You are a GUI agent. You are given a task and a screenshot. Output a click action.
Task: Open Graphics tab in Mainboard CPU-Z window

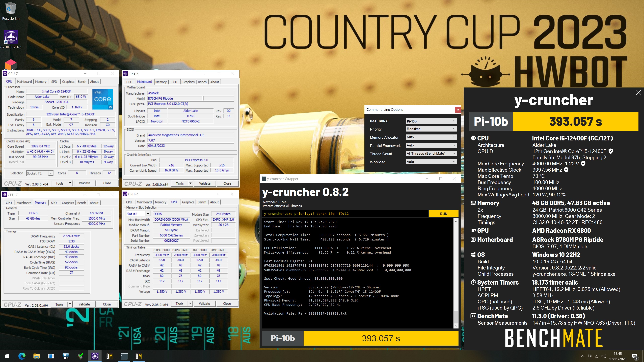click(188, 82)
